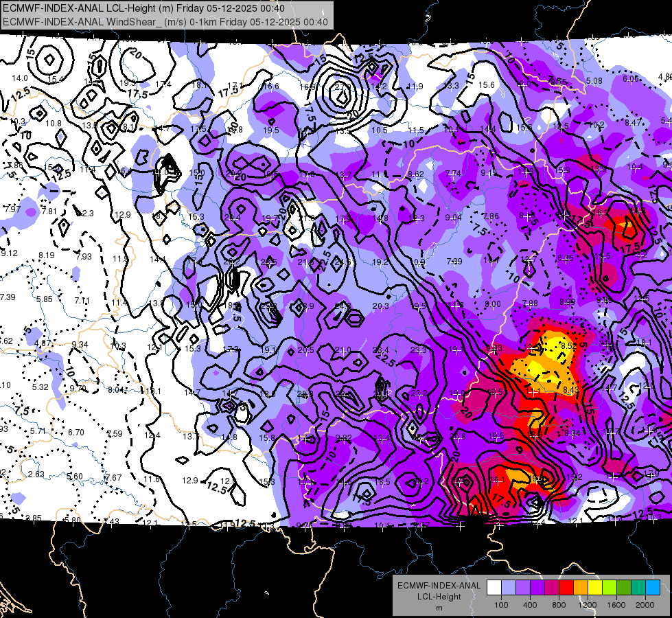This screenshot has width=672, height=618.
Task: Select the dark green legend swatch
Action: point(624,588)
